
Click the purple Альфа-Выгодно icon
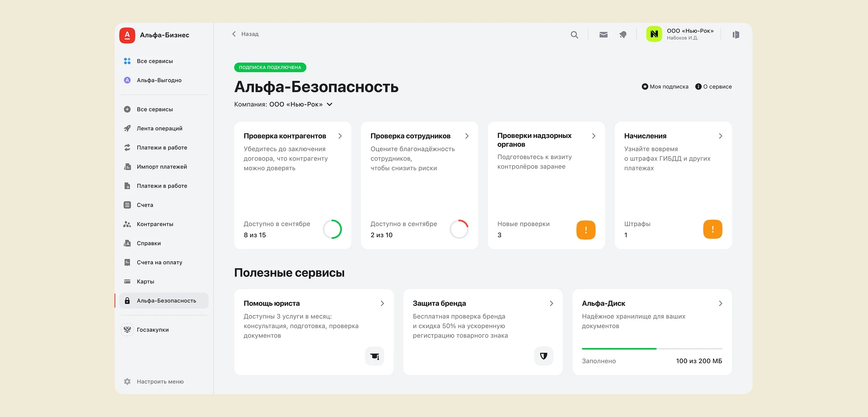127,80
